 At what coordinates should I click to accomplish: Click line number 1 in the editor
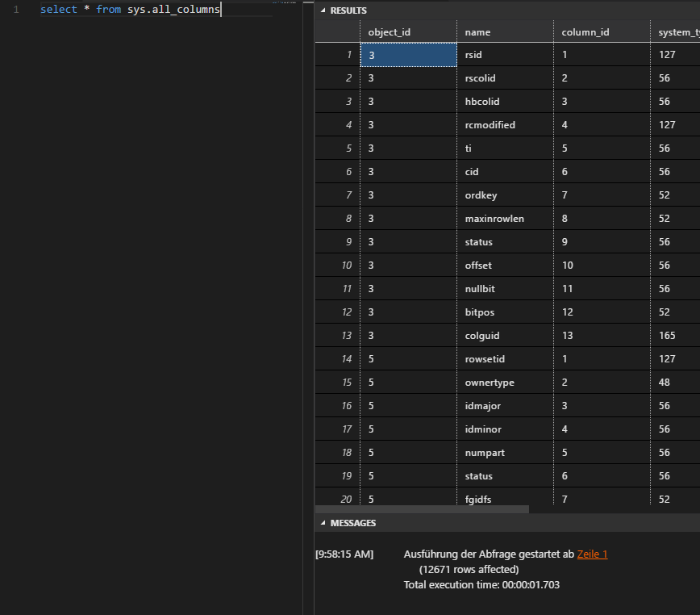tap(17, 10)
